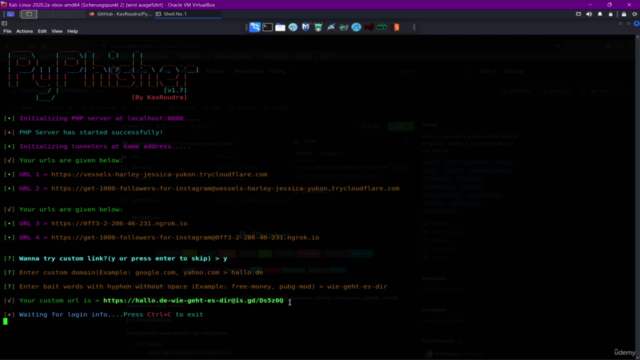Open the Help menu
The width and height of the screenshot is (640, 360).
(x=72, y=31)
